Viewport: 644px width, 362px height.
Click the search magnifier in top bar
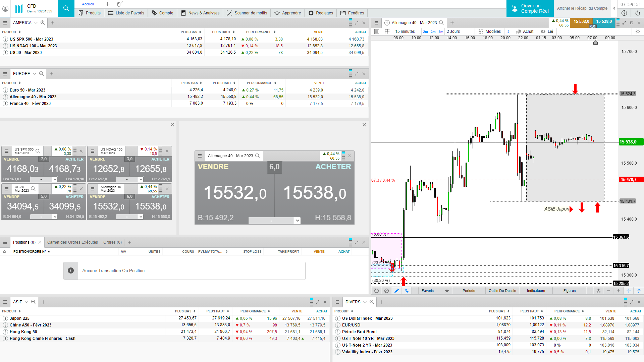coord(66,8)
